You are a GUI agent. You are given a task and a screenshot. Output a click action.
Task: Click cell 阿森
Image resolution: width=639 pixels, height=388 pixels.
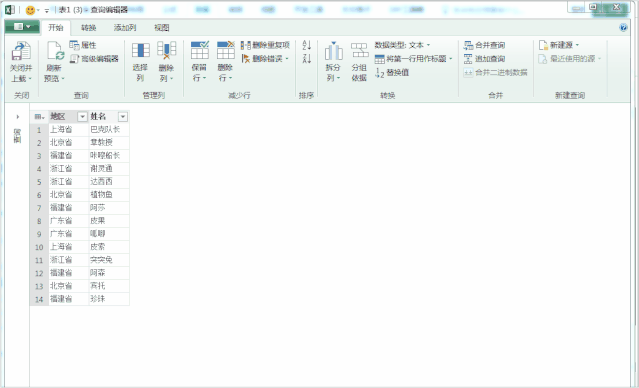109,273
